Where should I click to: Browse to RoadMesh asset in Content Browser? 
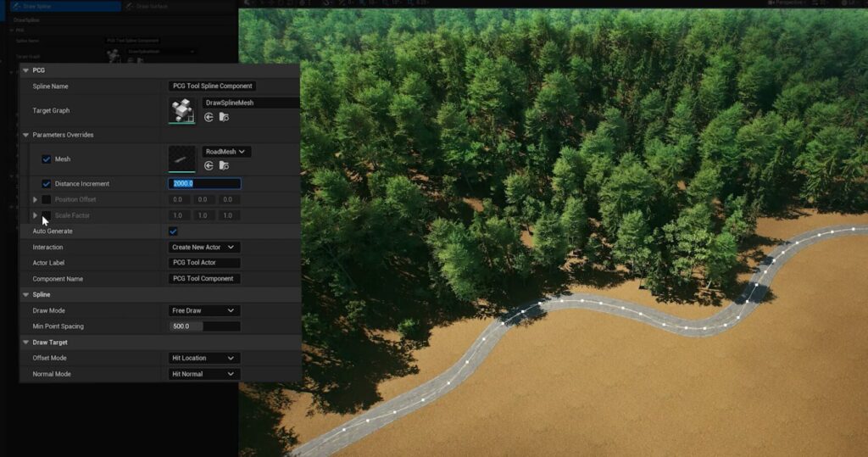coord(223,165)
